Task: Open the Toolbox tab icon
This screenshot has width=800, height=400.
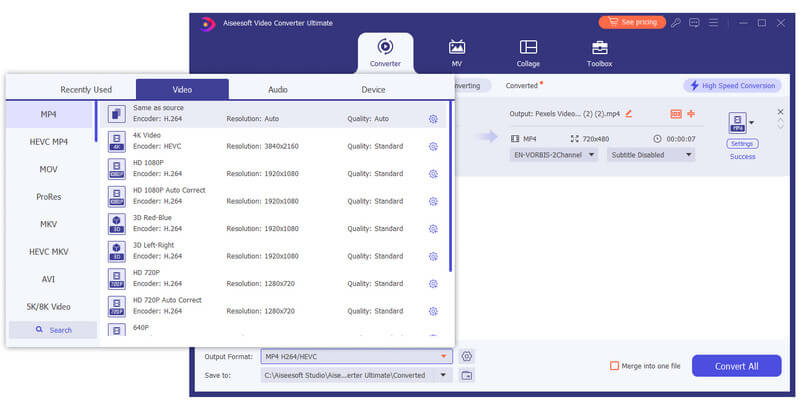Action: [x=599, y=47]
